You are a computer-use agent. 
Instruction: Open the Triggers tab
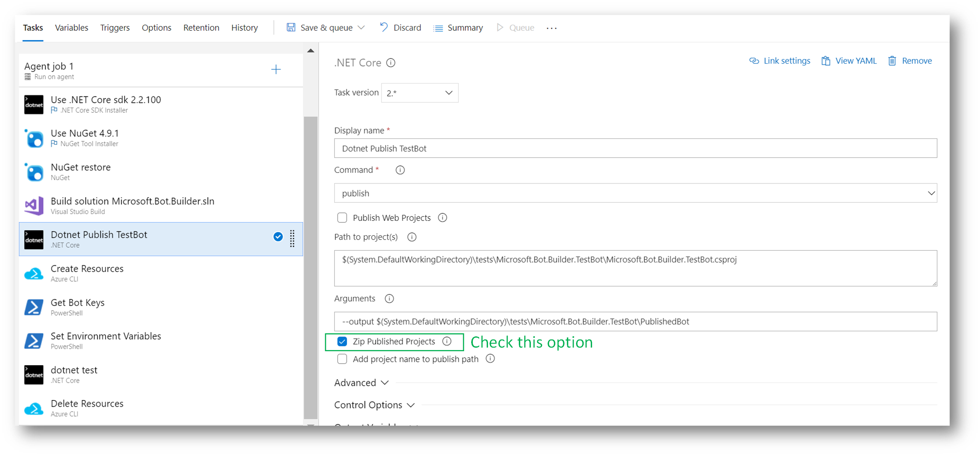click(114, 28)
